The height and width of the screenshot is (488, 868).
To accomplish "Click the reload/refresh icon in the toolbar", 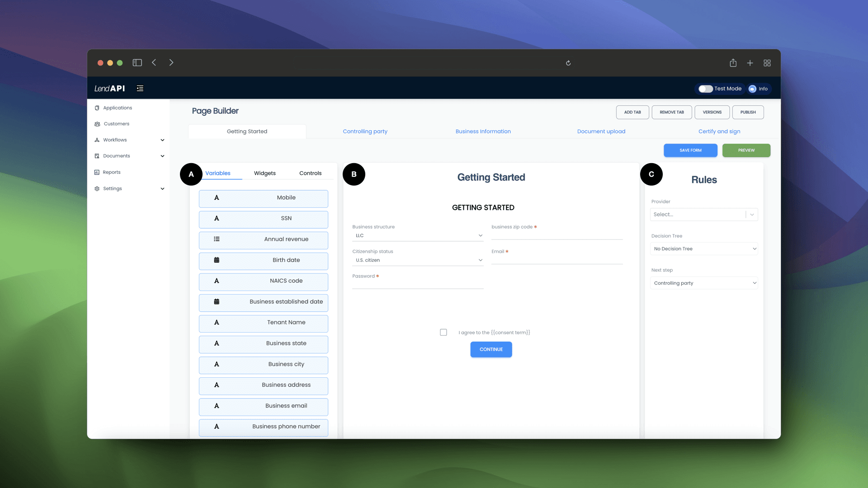I will 568,62.
